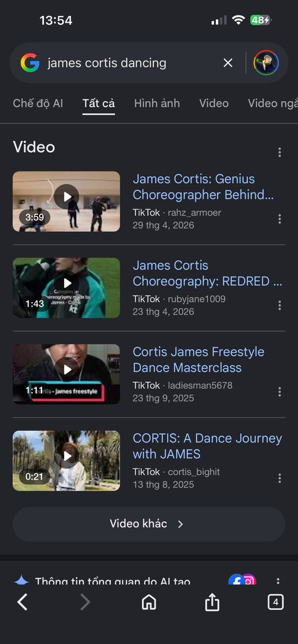Tap the 'Video' section heading
The image size is (298, 644).
pos(34,147)
